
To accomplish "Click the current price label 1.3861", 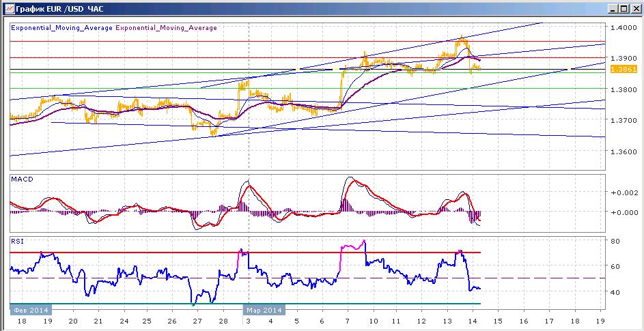I will (x=624, y=70).
